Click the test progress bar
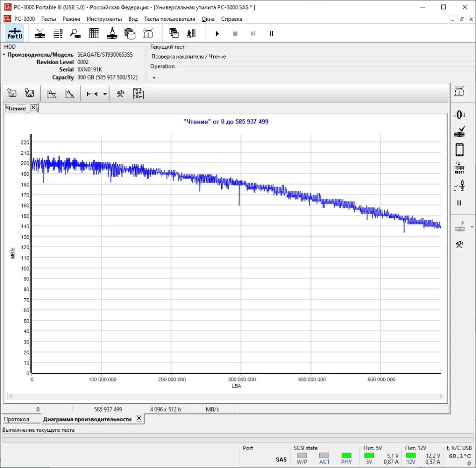 click(x=238, y=438)
